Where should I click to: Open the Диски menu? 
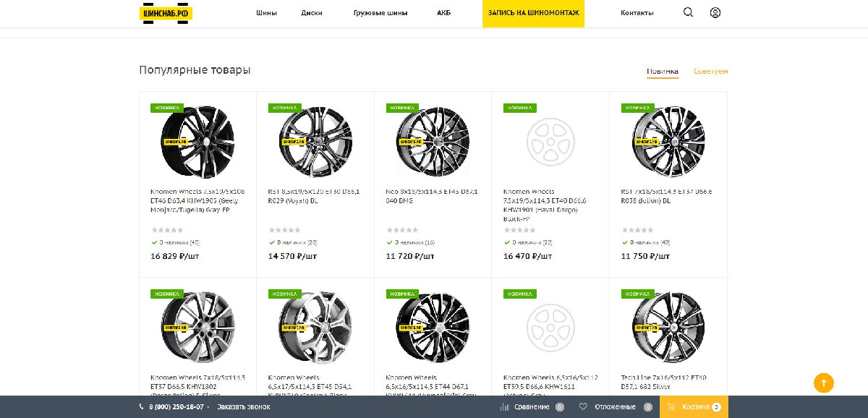point(312,13)
